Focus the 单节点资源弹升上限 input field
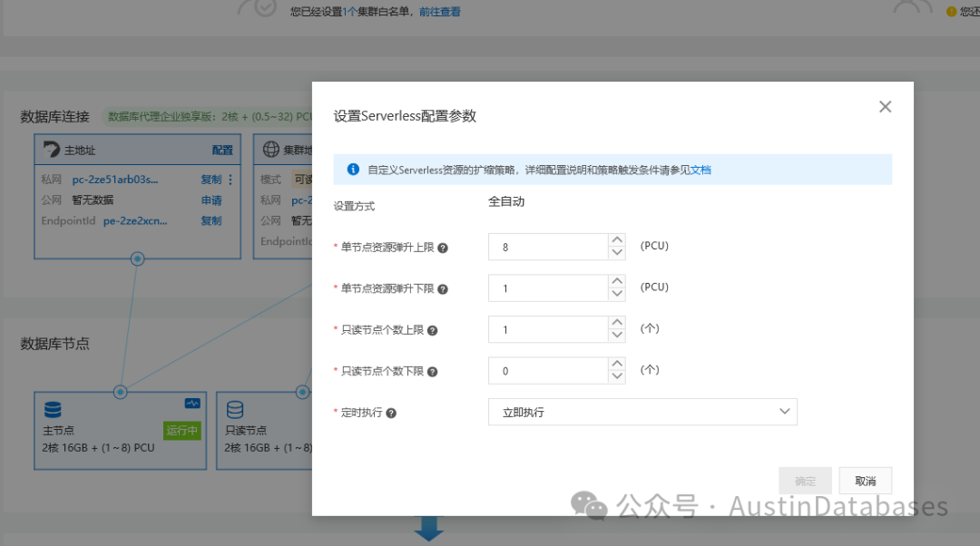Screen dimensions: 980x546 coord(548,247)
